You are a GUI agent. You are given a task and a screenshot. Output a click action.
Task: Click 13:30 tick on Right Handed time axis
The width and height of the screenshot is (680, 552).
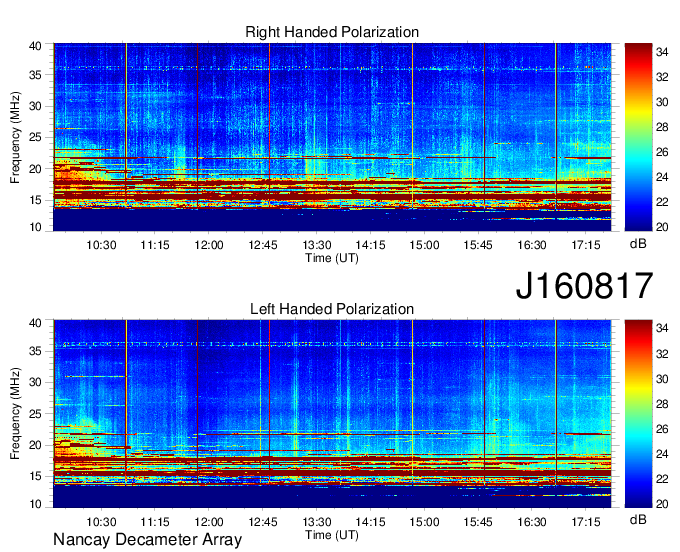click(317, 245)
